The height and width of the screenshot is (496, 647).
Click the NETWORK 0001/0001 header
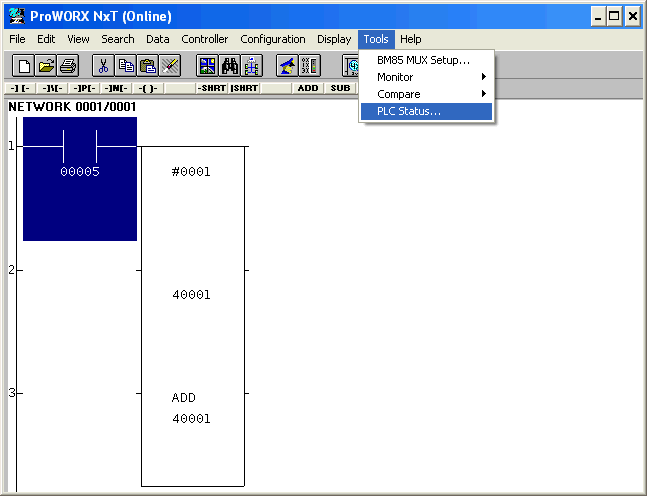coord(72,107)
